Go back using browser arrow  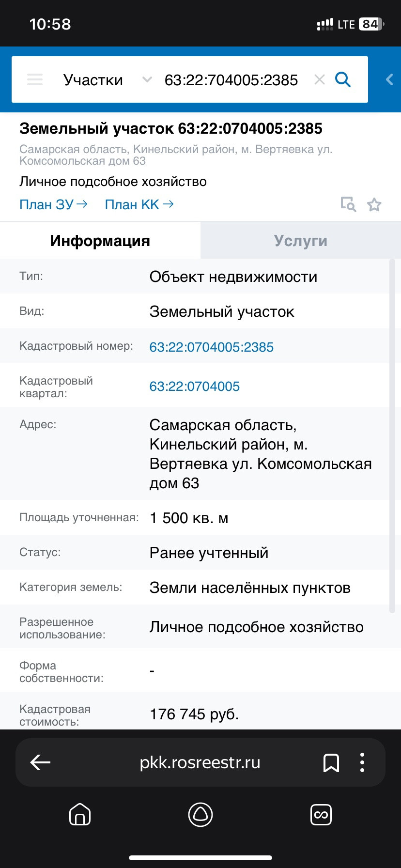point(41,762)
